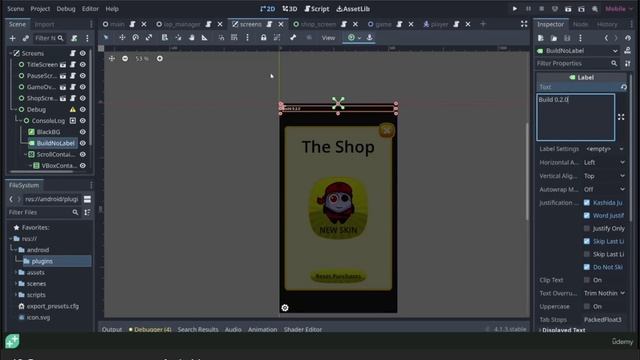The image size is (640, 360).
Task: Go to previous object in Inspector history
Action: [x=606, y=38]
